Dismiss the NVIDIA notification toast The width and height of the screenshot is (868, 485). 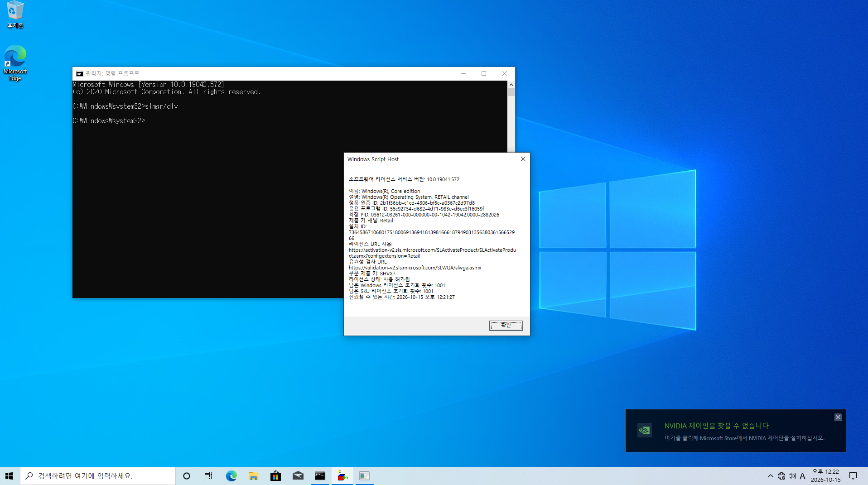tap(838, 417)
